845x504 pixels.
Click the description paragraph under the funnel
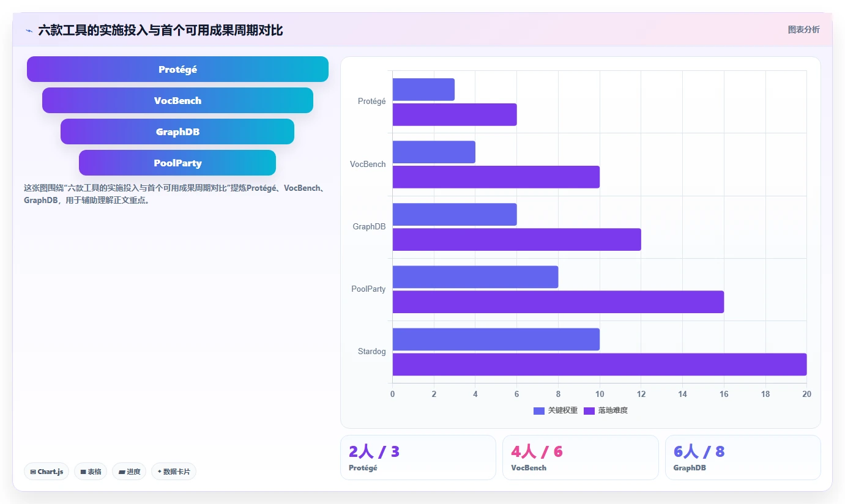tap(176, 194)
